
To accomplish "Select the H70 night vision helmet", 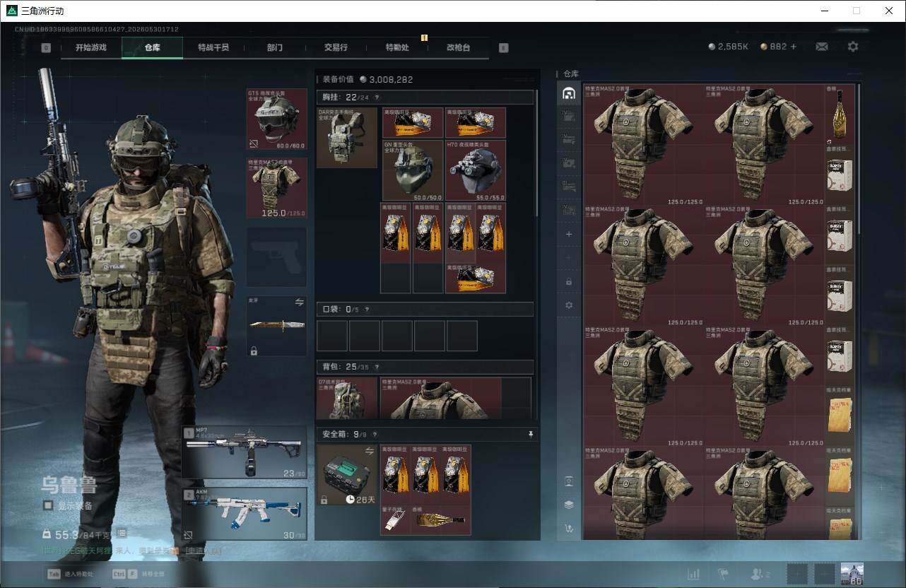I will (476, 170).
